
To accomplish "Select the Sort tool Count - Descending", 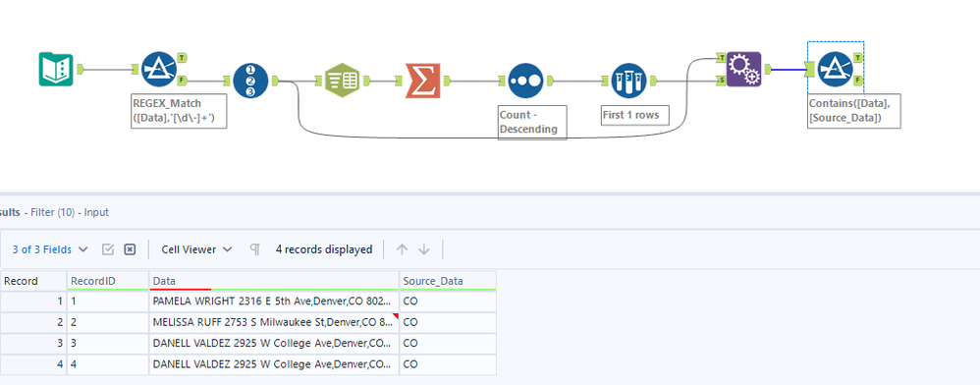I will point(525,80).
